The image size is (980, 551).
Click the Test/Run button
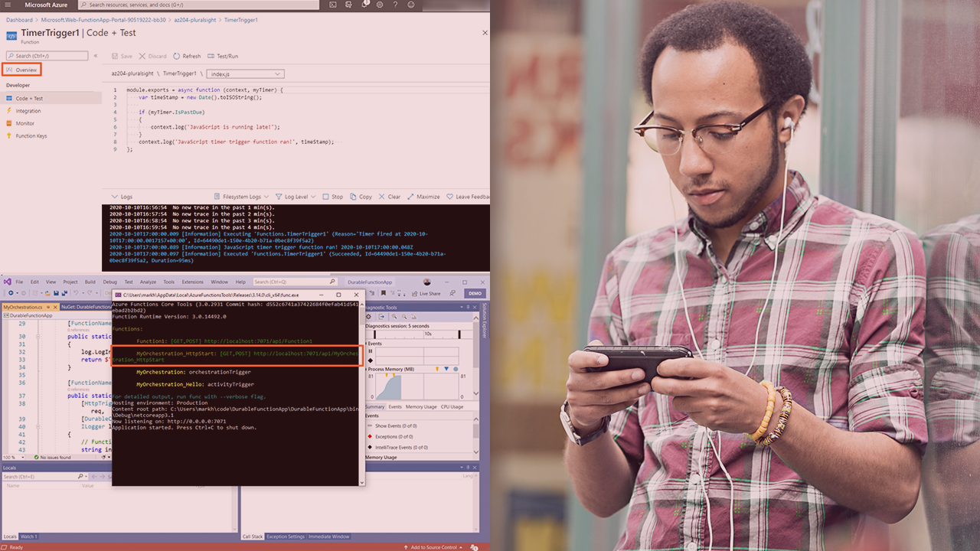pos(222,56)
